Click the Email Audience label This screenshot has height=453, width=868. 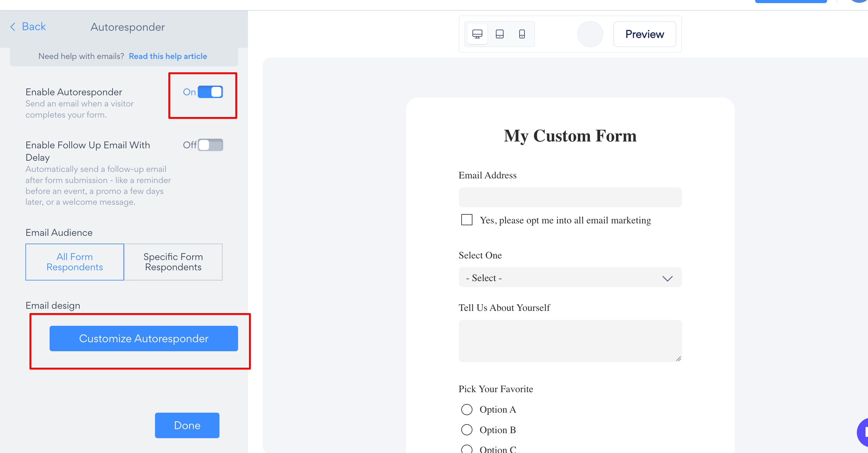tap(59, 233)
